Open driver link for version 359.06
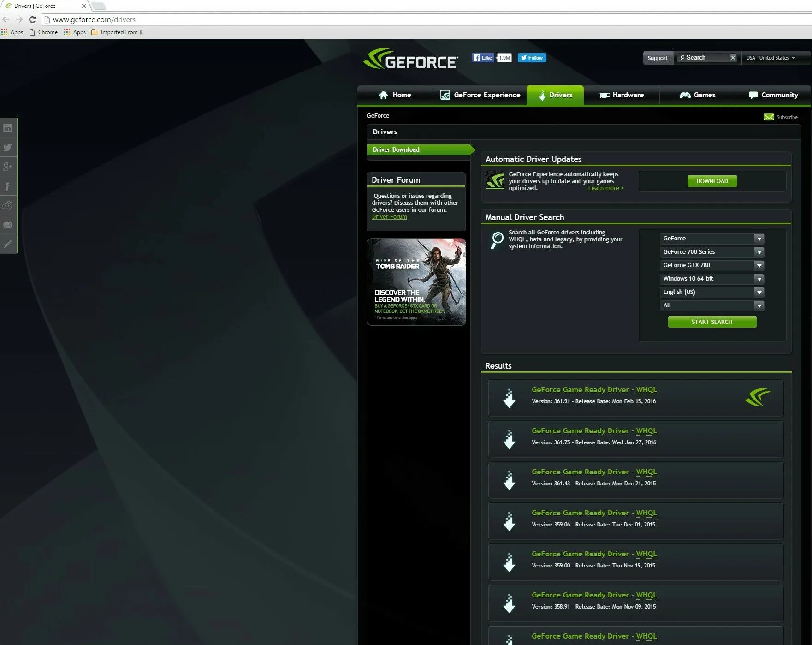 594,513
